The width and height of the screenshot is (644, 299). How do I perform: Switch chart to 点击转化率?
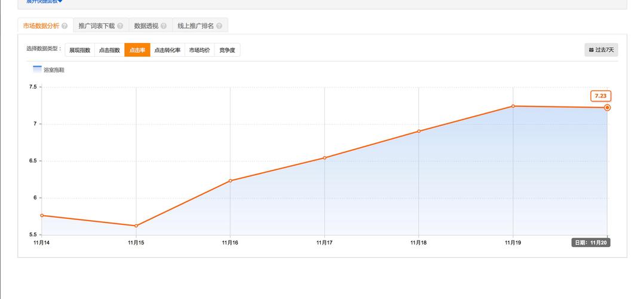[167, 50]
